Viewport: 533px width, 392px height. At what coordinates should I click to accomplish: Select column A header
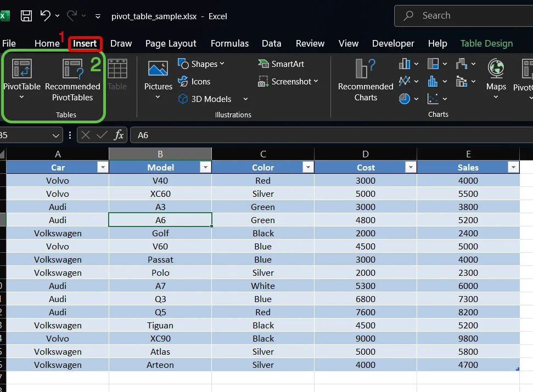pyautogui.click(x=58, y=154)
